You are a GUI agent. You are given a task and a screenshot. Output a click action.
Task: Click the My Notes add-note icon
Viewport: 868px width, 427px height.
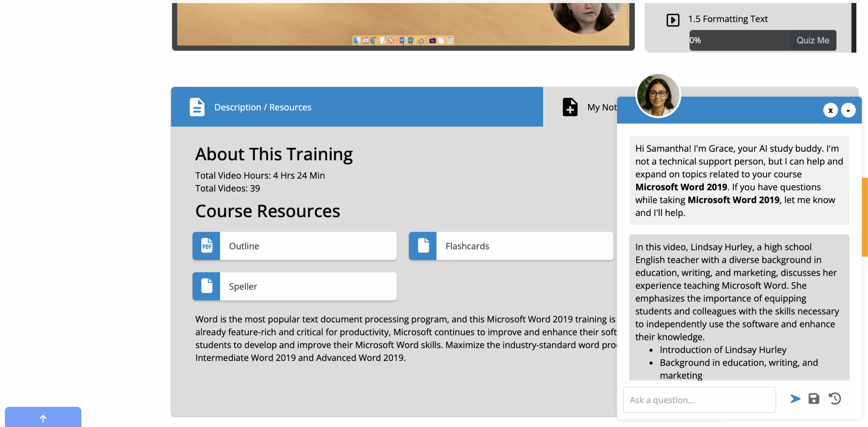570,107
